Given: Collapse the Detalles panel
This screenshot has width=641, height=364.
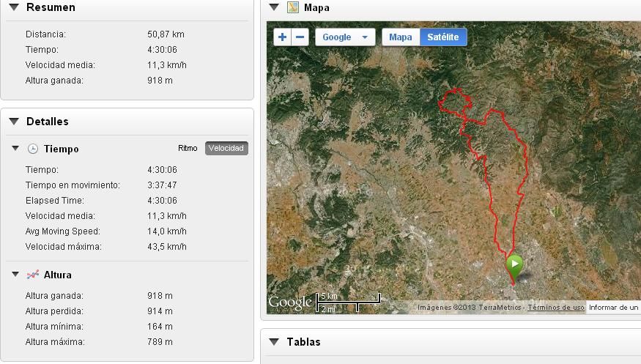Looking at the screenshot, I should tap(14, 122).
